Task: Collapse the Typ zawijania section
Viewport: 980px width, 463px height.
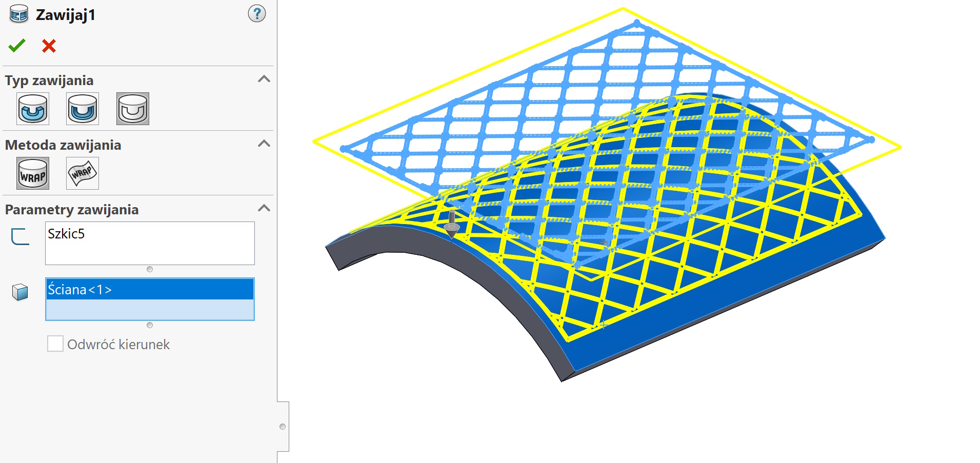Action: 265,79
